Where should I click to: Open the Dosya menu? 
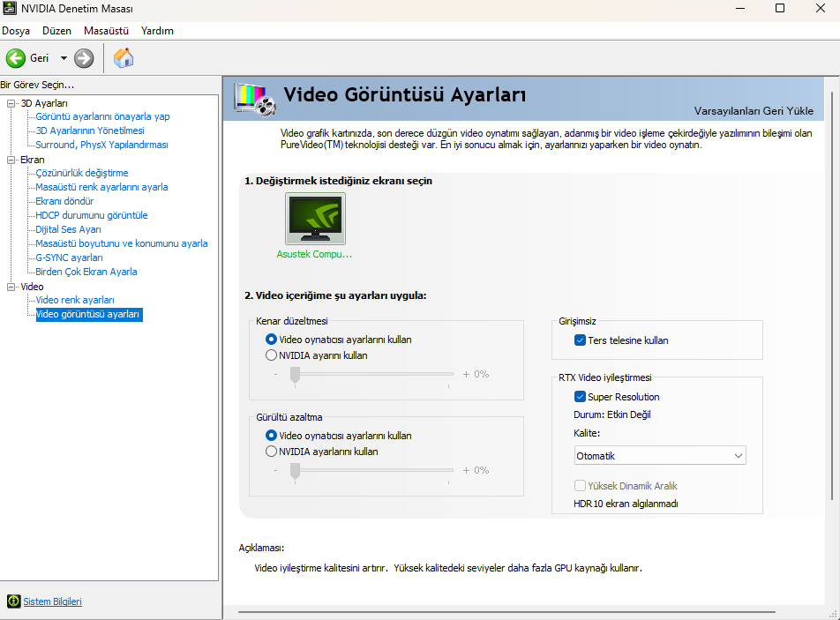[x=16, y=31]
